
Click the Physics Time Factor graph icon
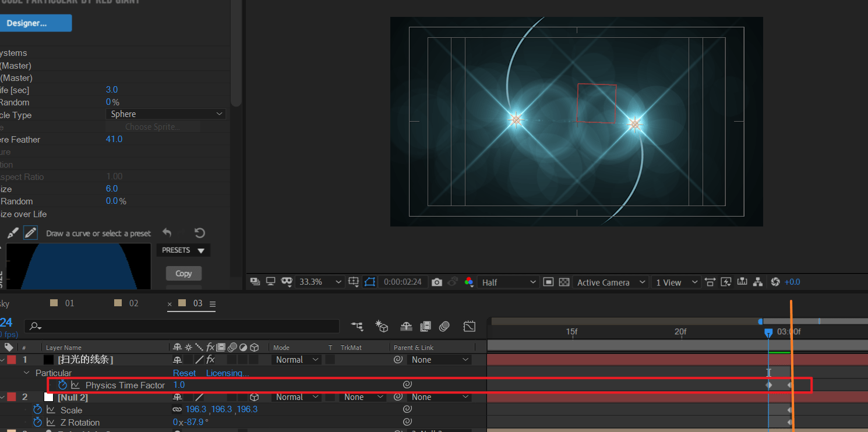tap(75, 385)
